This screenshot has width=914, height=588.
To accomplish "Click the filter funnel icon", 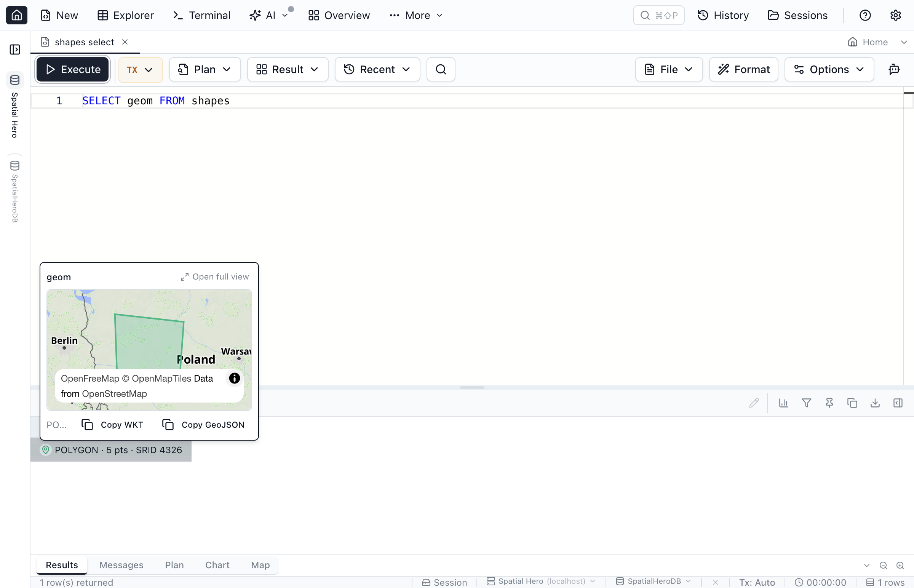I will point(806,403).
